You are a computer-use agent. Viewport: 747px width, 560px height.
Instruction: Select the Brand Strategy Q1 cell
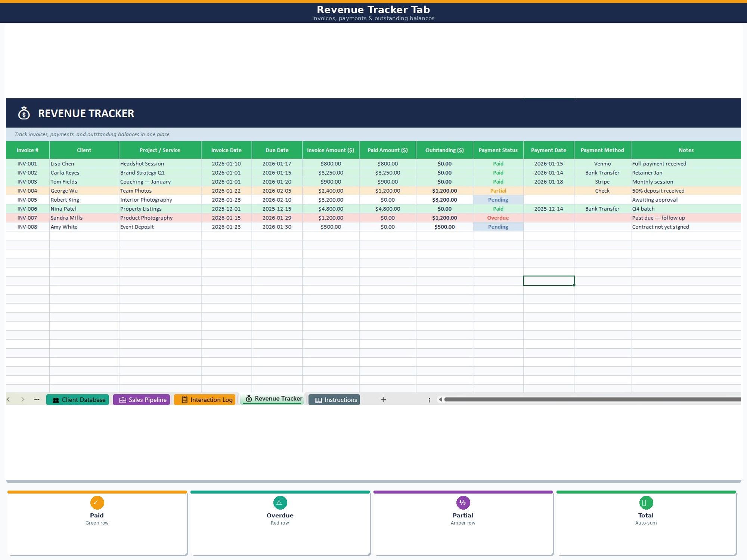(x=160, y=173)
